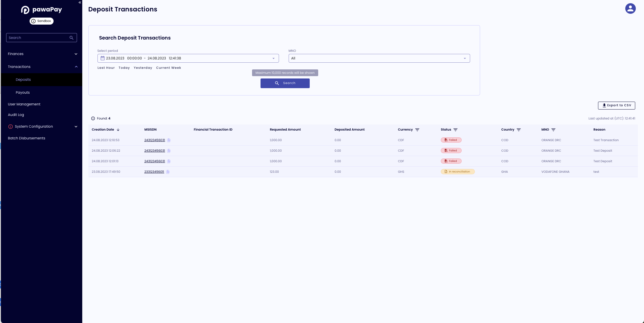Open Payouts in the sidebar
644x323 pixels.
pos(23,93)
